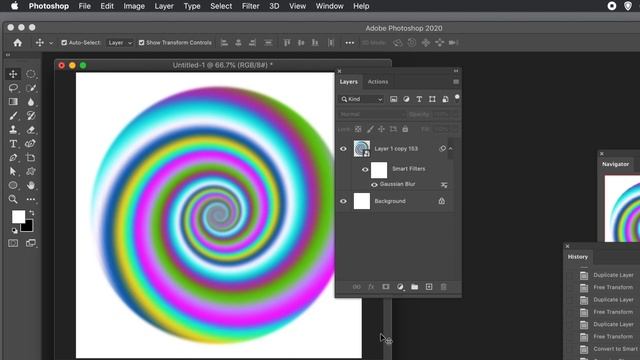Select the Type tool

pos(13,144)
